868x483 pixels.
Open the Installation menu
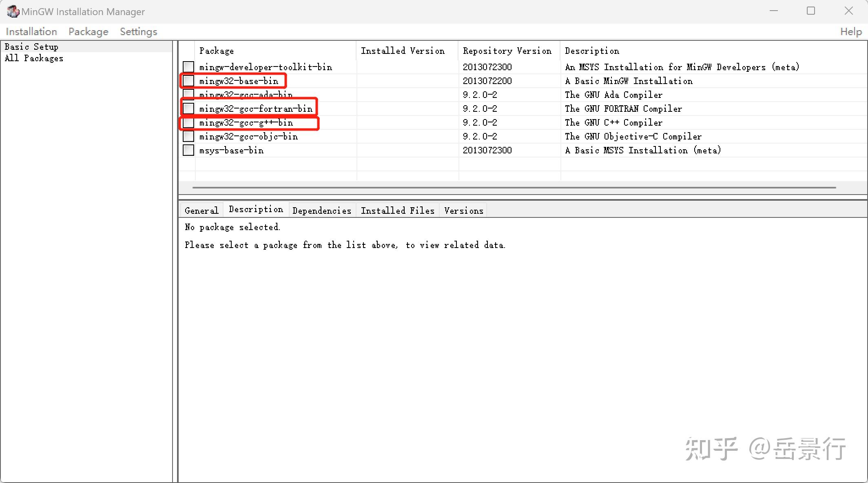pyautogui.click(x=31, y=32)
